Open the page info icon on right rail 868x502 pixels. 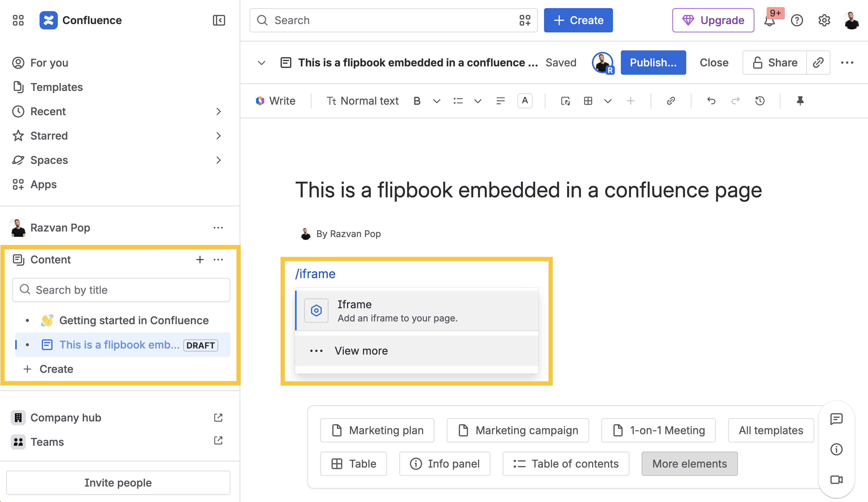pyautogui.click(x=836, y=449)
